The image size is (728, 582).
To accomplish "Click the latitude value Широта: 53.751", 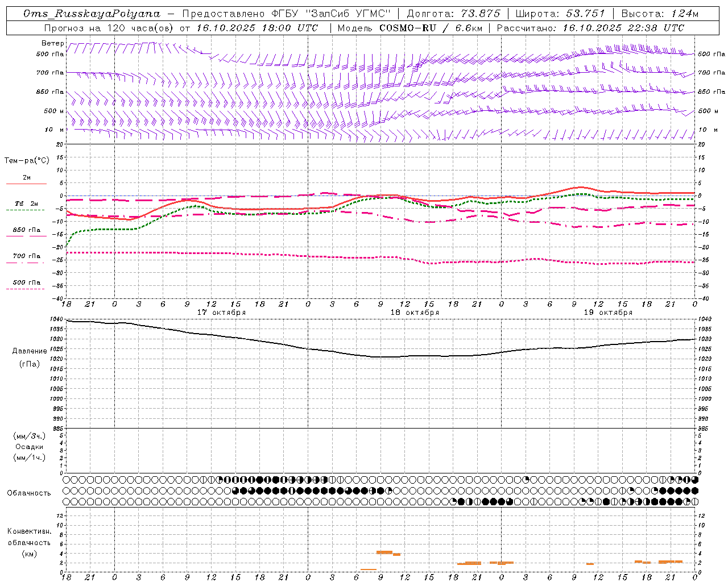I will [x=560, y=14].
